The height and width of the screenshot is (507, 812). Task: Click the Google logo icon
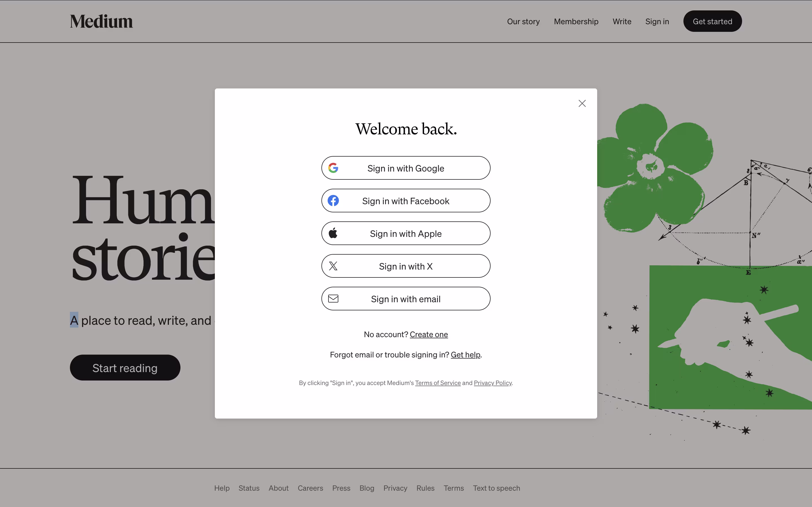click(x=333, y=168)
